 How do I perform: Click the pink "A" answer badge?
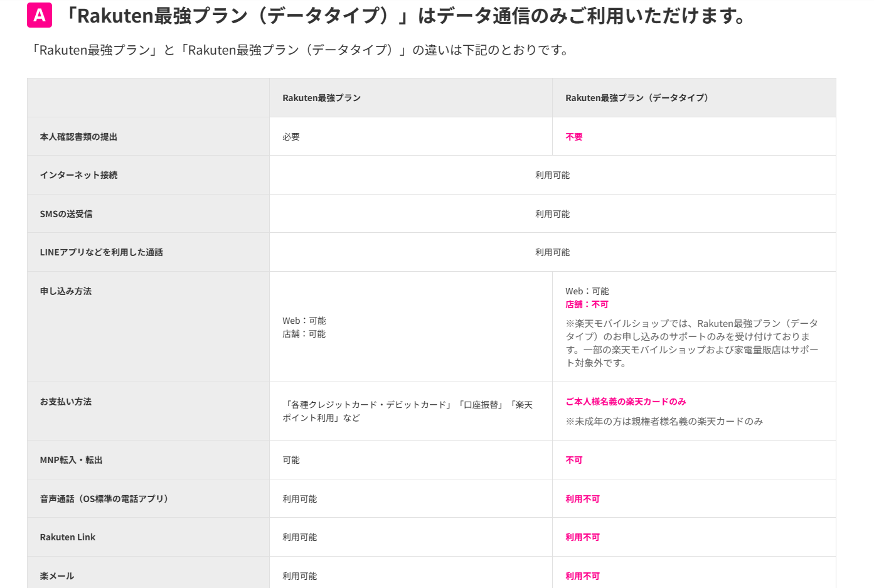39,15
